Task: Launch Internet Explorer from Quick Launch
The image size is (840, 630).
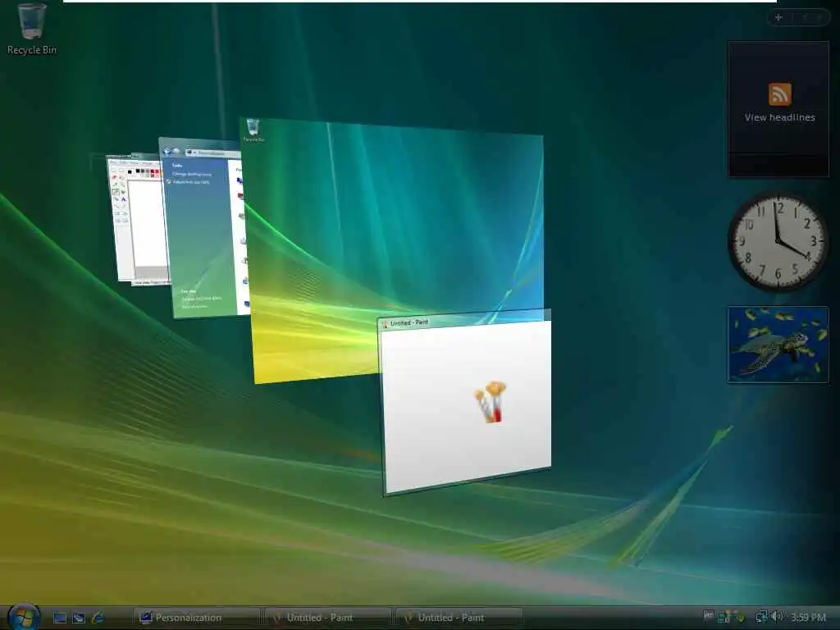Action: click(98, 618)
